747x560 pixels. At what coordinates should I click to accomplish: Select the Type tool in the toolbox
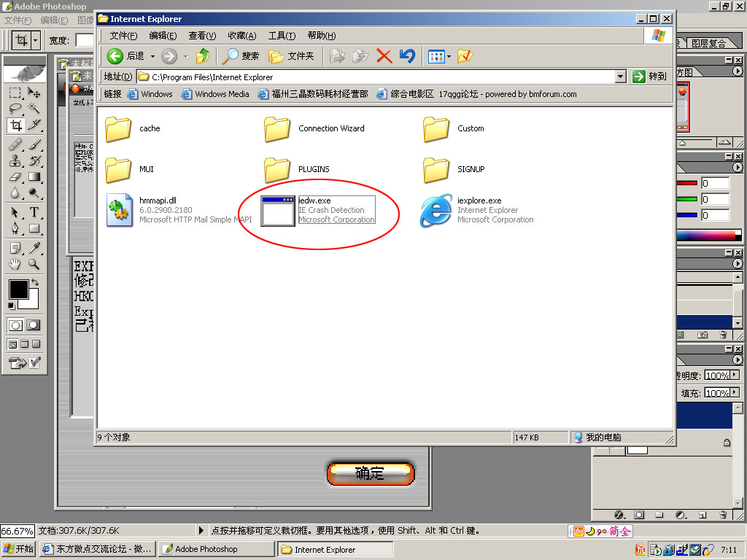34,212
